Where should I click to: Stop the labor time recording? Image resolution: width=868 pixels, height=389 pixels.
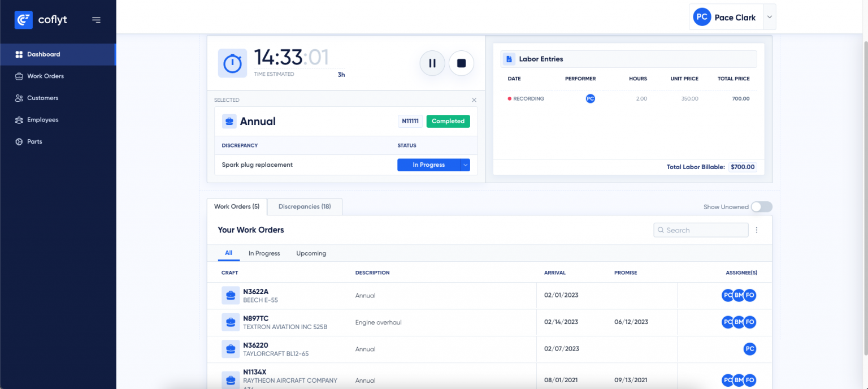[x=461, y=63]
